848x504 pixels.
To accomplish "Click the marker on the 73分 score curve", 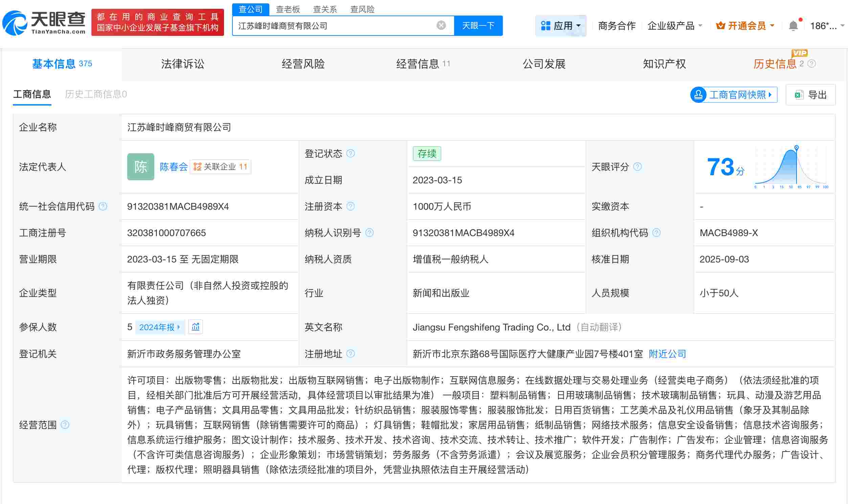I will point(796,147).
